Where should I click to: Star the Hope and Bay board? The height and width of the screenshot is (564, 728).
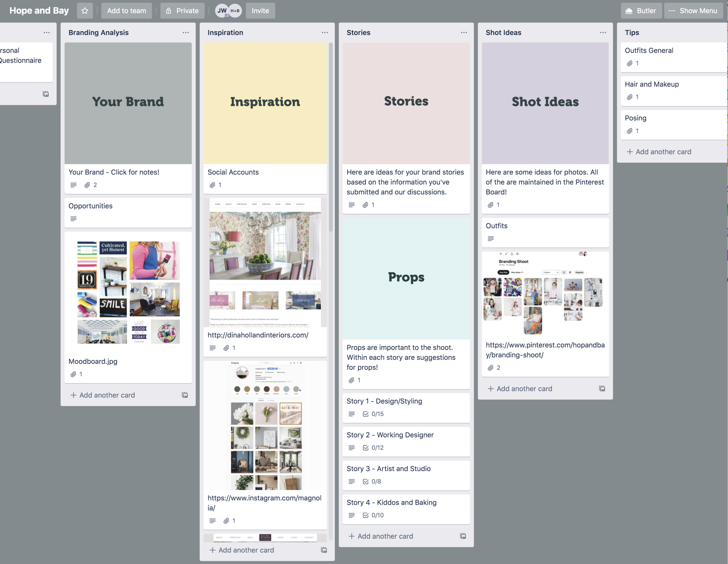tap(85, 11)
